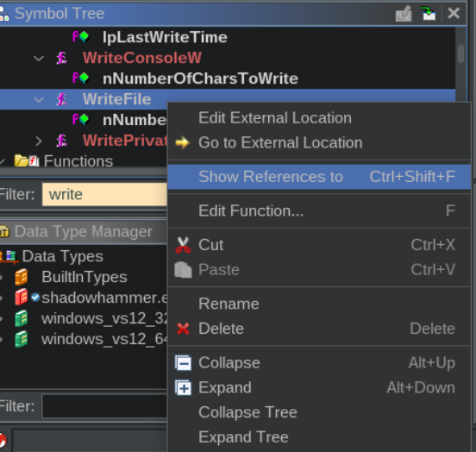Image resolution: width=476 pixels, height=452 pixels.
Task: Collapse the WriteFile tree node chevron
Action: click(39, 99)
